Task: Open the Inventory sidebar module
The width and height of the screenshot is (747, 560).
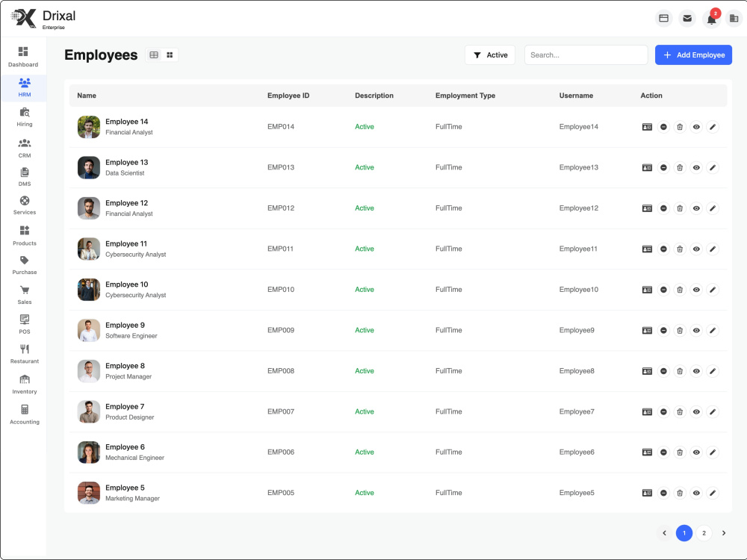Action: pos(25,385)
